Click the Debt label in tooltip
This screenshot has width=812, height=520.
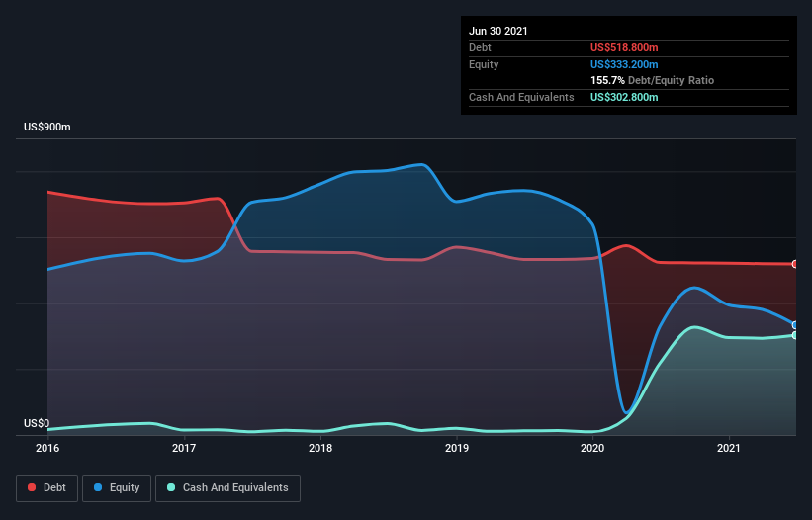(480, 47)
